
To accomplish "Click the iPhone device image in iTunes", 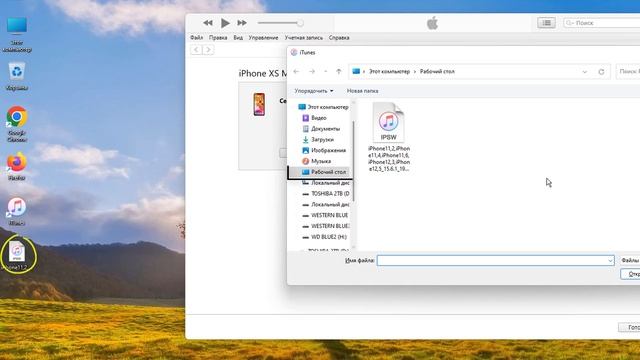I will tap(259, 104).
